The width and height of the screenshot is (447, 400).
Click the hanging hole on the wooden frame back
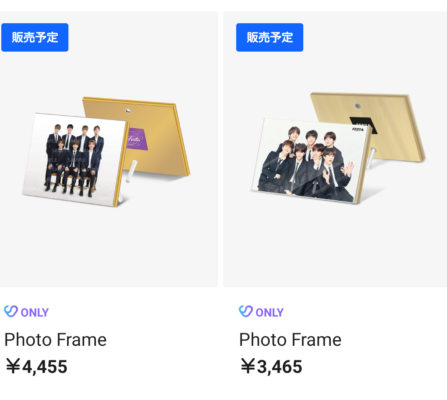tap(358, 106)
